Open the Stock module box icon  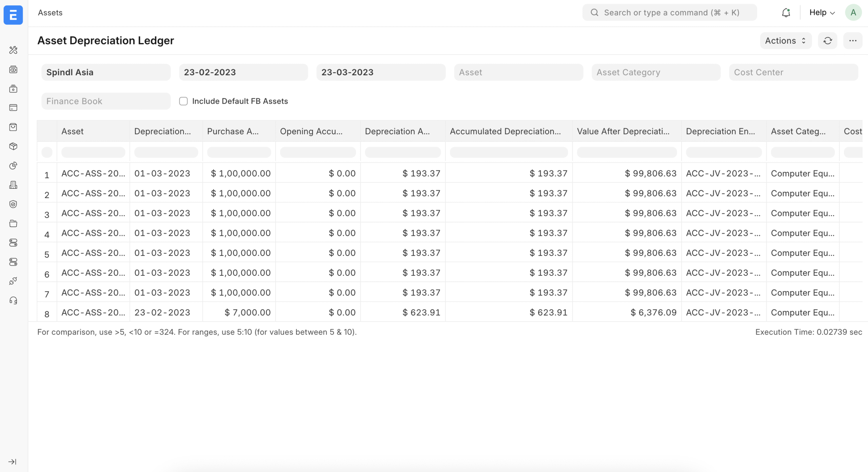13,146
